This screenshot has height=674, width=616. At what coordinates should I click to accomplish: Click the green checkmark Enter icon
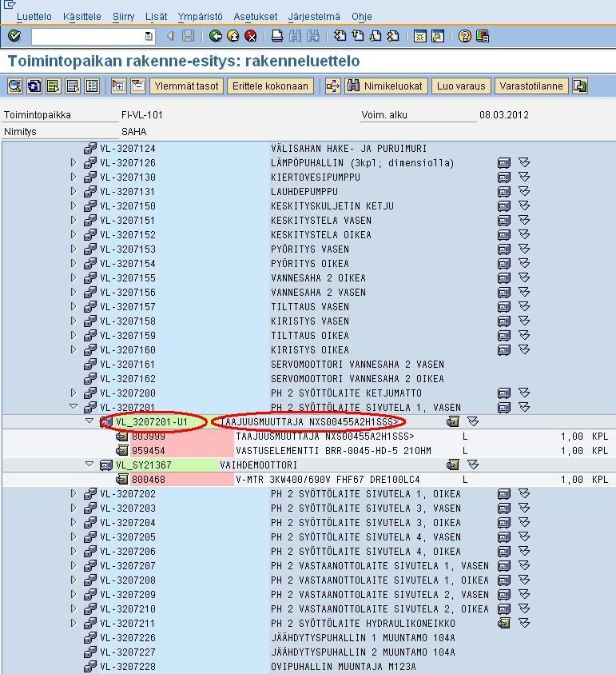click(x=14, y=36)
